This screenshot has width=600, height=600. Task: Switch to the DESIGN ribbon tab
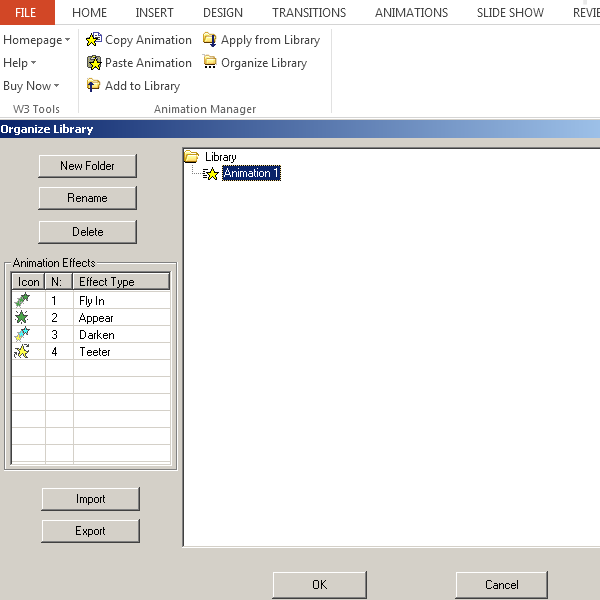pyautogui.click(x=223, y=13)
